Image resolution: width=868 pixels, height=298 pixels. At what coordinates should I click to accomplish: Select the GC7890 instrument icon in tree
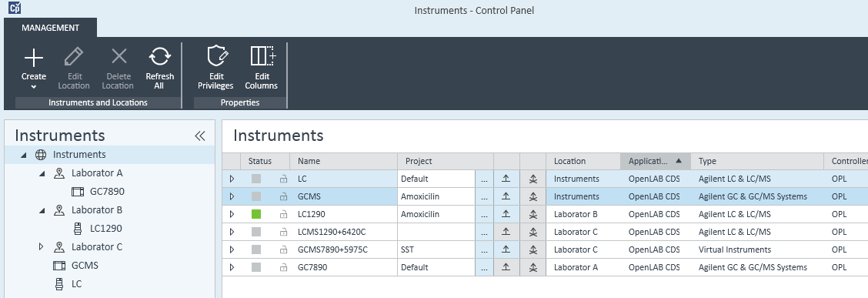78,192
